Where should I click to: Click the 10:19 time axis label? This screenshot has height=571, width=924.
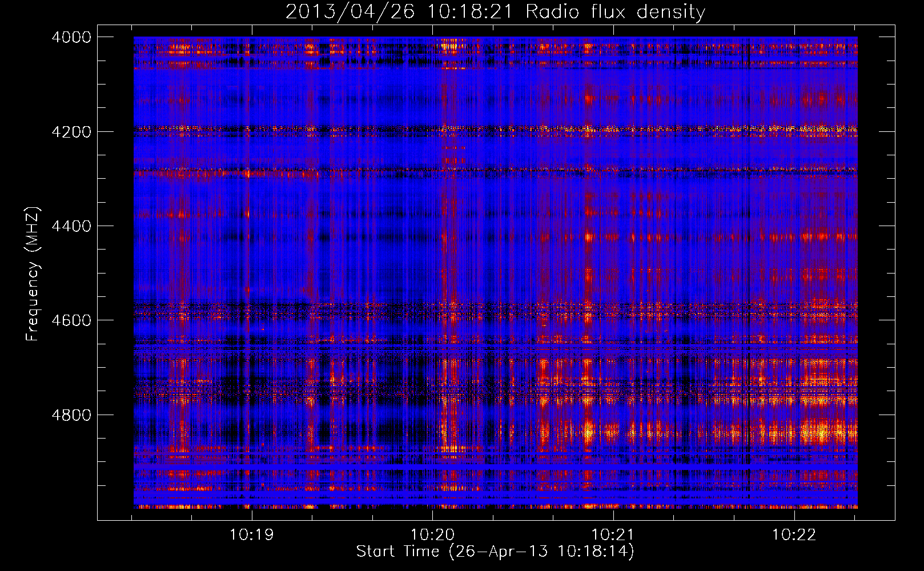tap(251, 534)
